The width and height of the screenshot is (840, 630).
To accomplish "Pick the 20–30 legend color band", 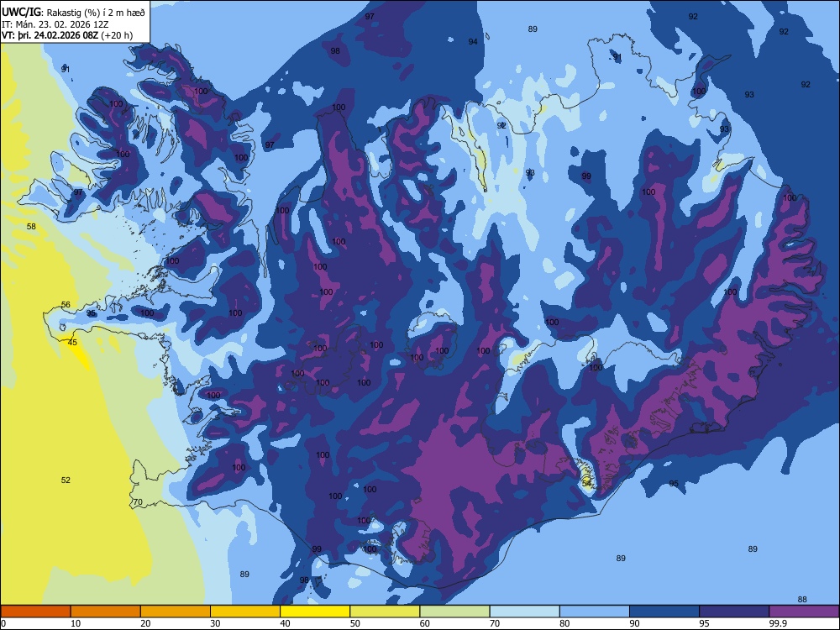I will click(176, 612).
